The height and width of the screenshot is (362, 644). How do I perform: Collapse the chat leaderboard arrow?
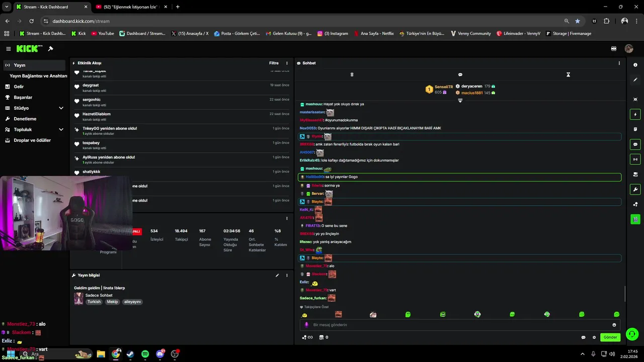pyautogui.click(x=460, y=101)
